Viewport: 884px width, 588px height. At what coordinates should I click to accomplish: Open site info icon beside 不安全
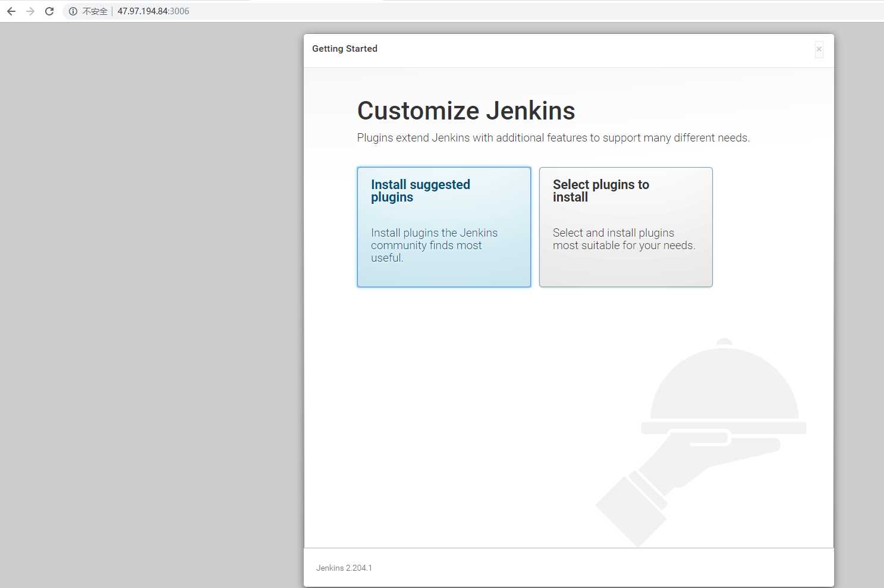(73, 11)
